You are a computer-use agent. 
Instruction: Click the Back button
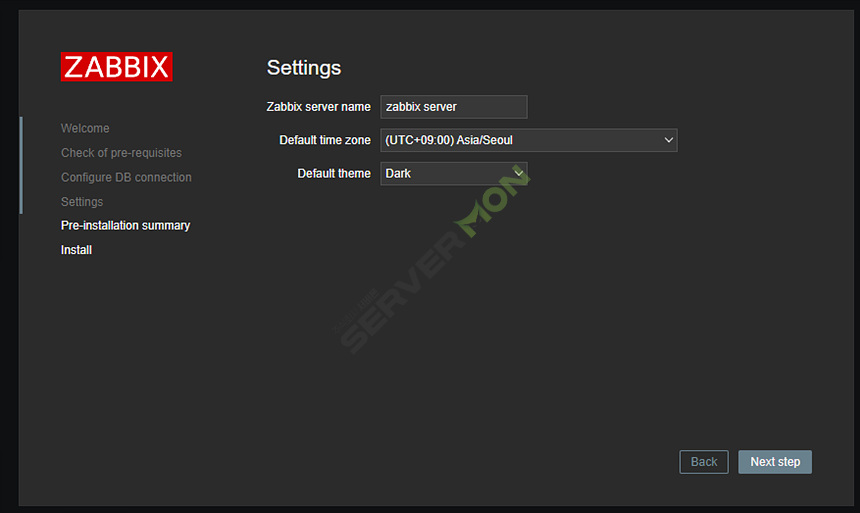tap(704, 461)
